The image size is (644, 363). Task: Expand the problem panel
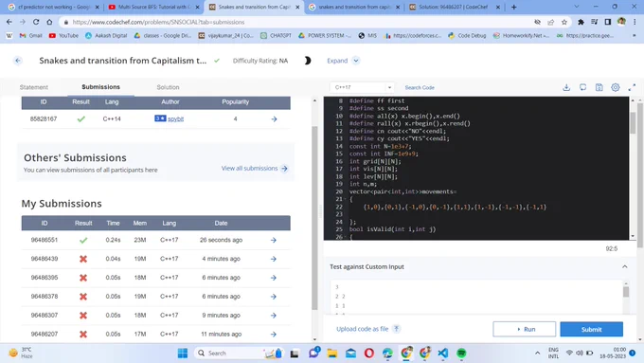(343, 61)
